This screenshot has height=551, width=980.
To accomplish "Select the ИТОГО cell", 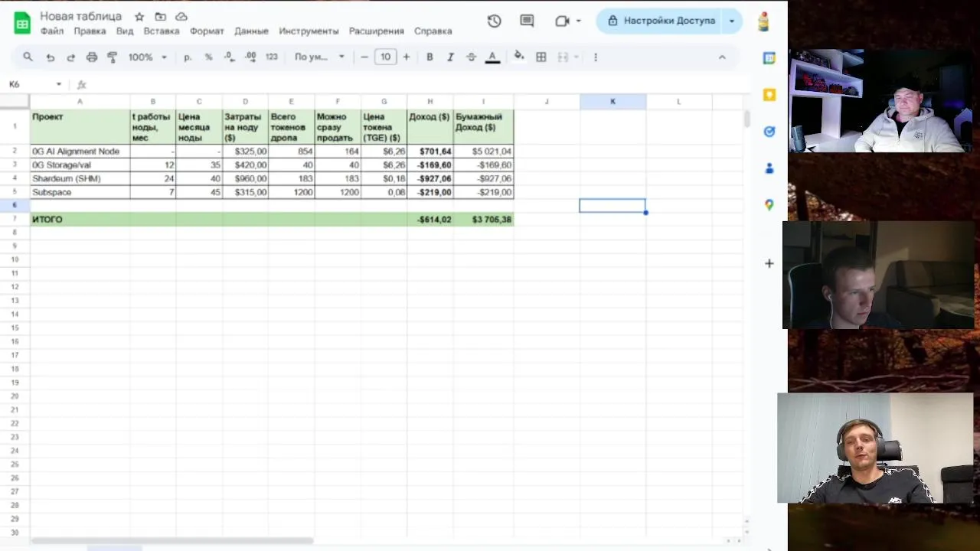I will click(x=80, y=220).
